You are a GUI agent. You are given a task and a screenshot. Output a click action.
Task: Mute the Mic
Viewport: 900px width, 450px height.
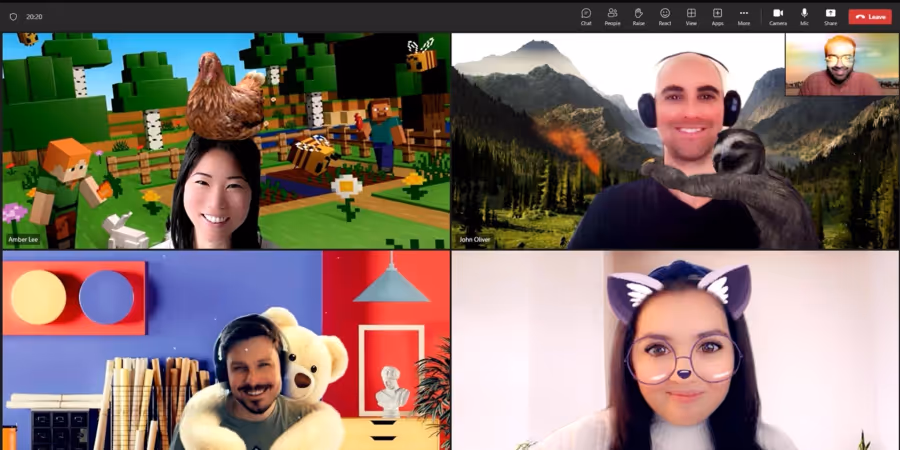(x=804, y=17)
